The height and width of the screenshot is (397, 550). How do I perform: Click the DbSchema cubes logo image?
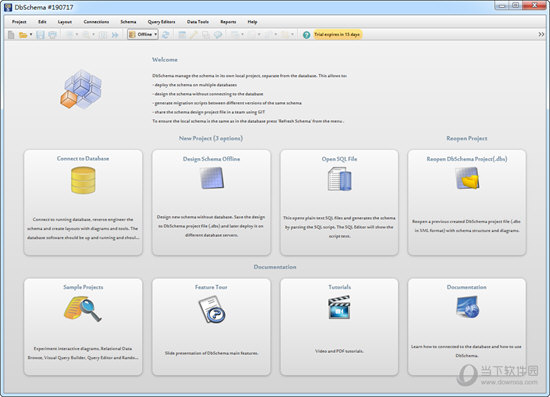coord(81,89)
